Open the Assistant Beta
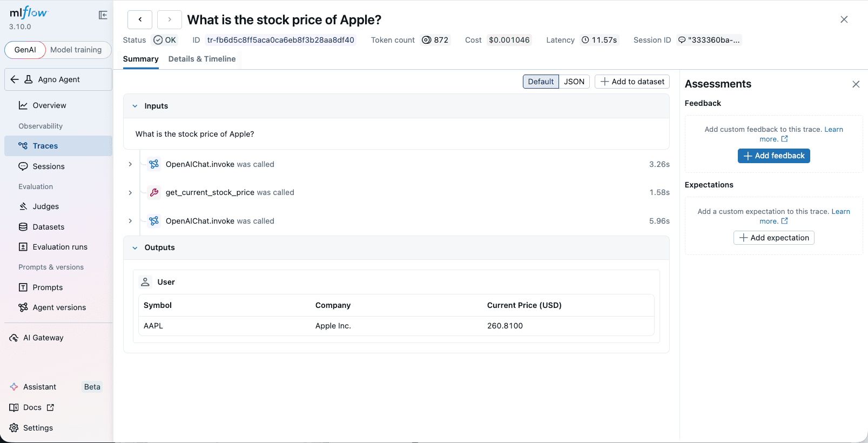Image resolution: width=868 pixels, height=443 pixels. point(56,387)
